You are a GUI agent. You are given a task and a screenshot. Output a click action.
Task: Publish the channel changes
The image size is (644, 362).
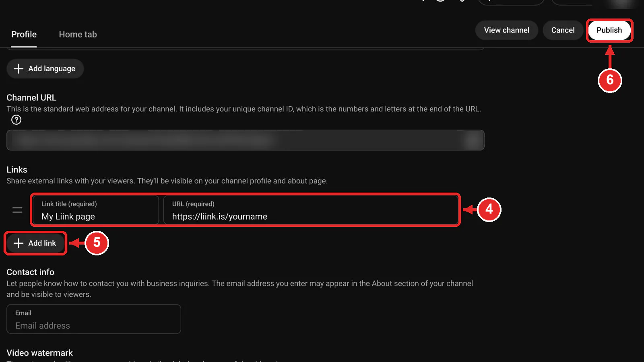(609, 30)
